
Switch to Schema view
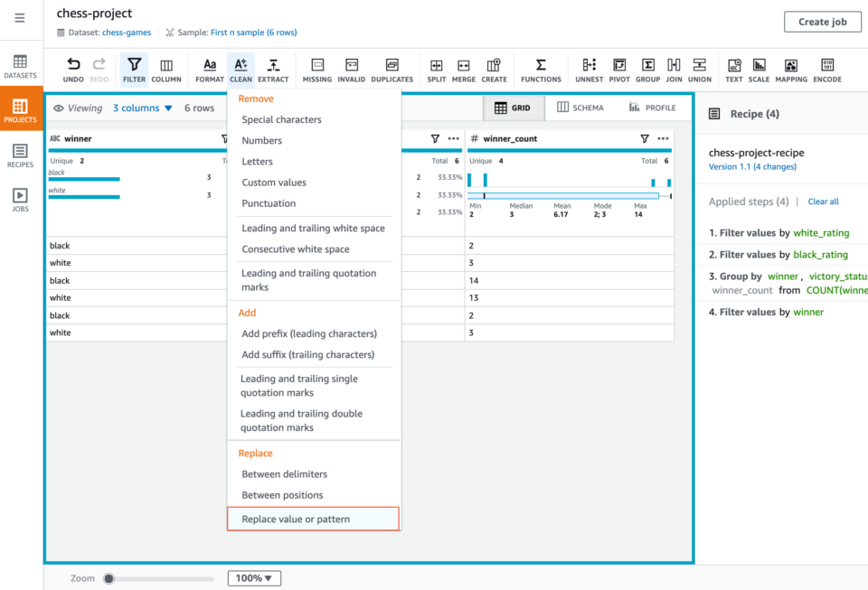[580, 108]
